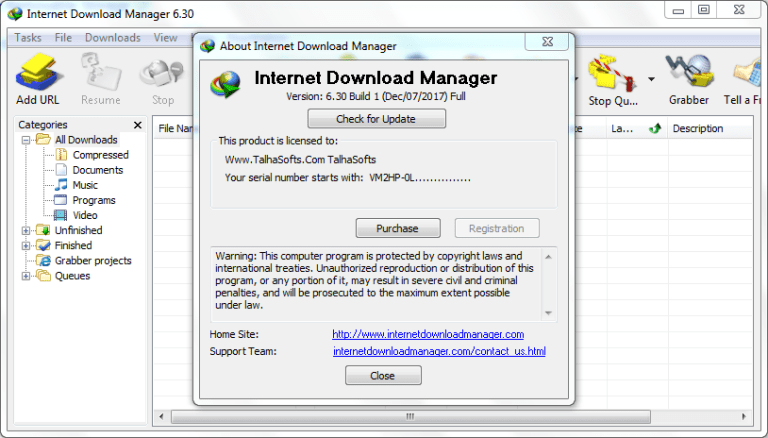The width and height of the screenshot is (768, 438).
Task: Click the IDM logo in About dialog
Action: pos(225,84)
